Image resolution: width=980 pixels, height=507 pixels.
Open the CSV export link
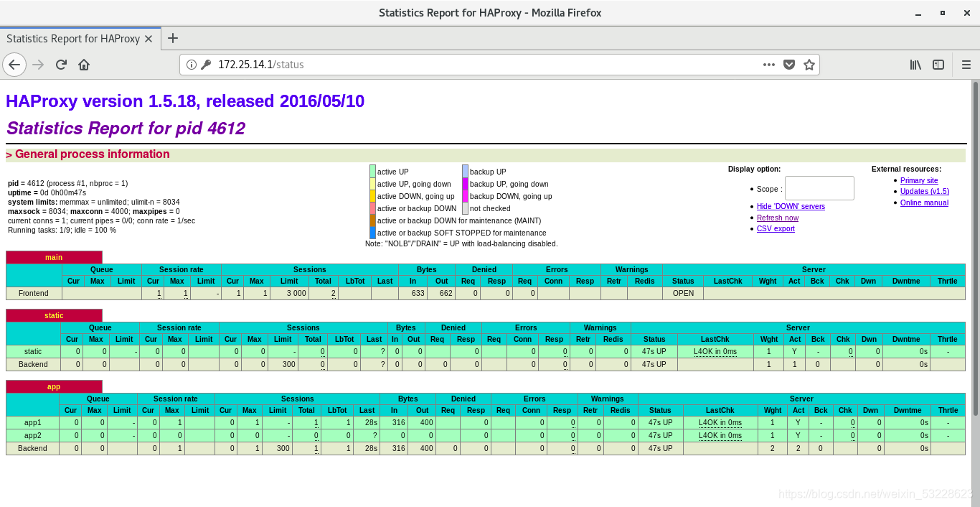(x=776, y=228)
